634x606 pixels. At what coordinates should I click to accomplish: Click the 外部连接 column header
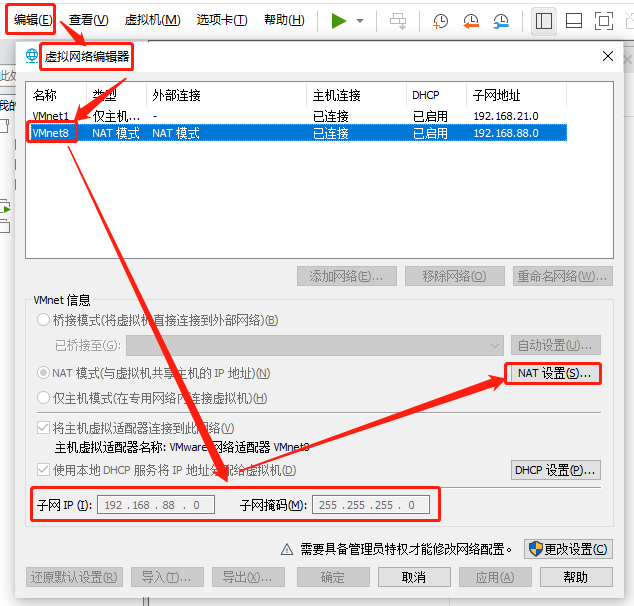pos(226,95)
